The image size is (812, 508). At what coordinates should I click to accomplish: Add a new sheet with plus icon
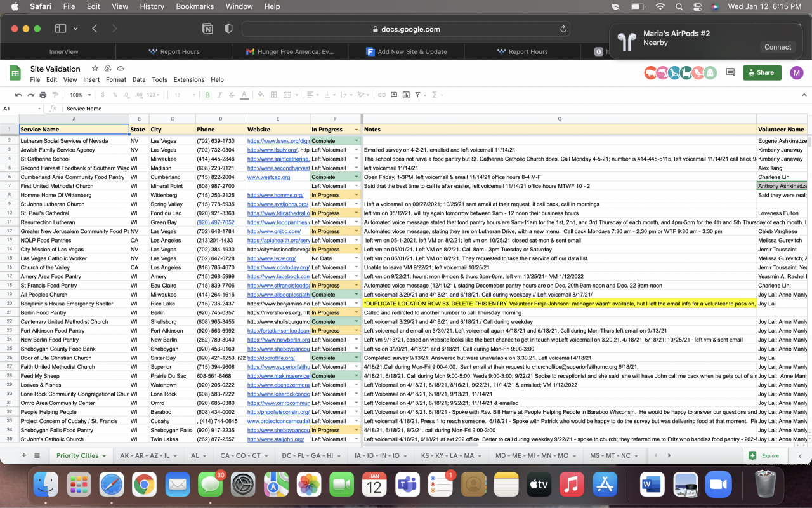pyautogui.click(x=24, y=455)
